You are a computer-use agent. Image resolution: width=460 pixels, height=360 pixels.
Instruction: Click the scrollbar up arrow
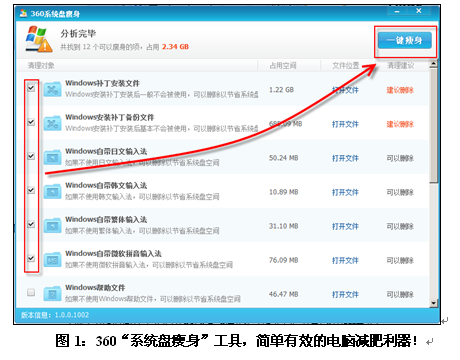(x=433, y=64)
